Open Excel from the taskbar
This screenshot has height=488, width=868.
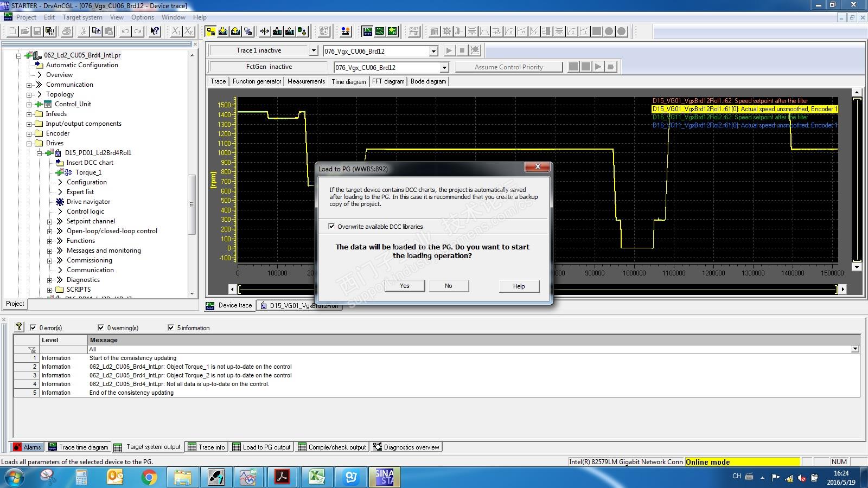pos(317,477)
